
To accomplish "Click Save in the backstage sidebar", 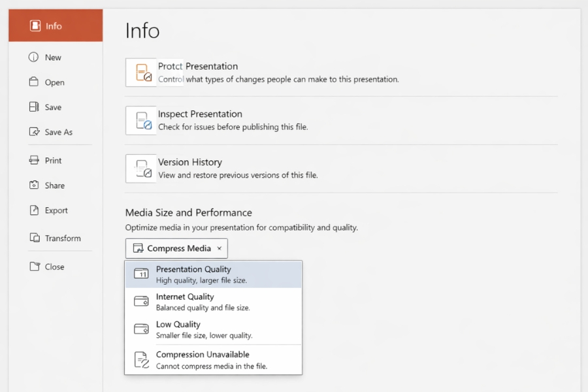I will (x=53, y=107).
